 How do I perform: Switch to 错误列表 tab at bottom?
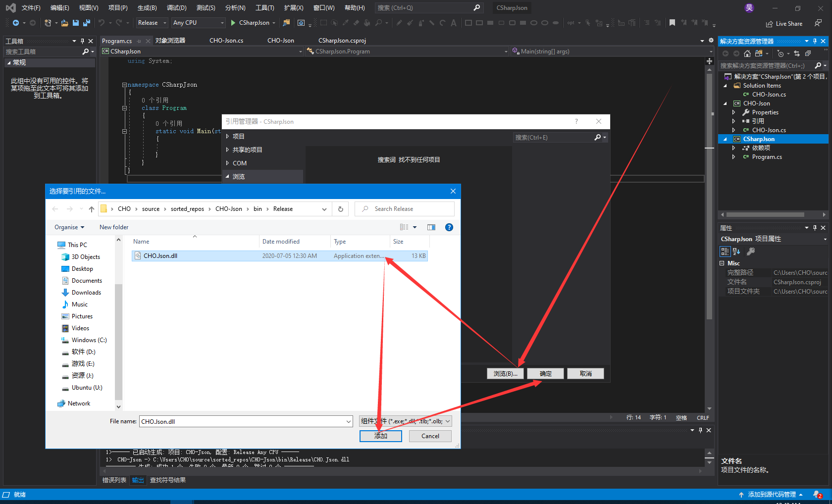tap(114, 480)
